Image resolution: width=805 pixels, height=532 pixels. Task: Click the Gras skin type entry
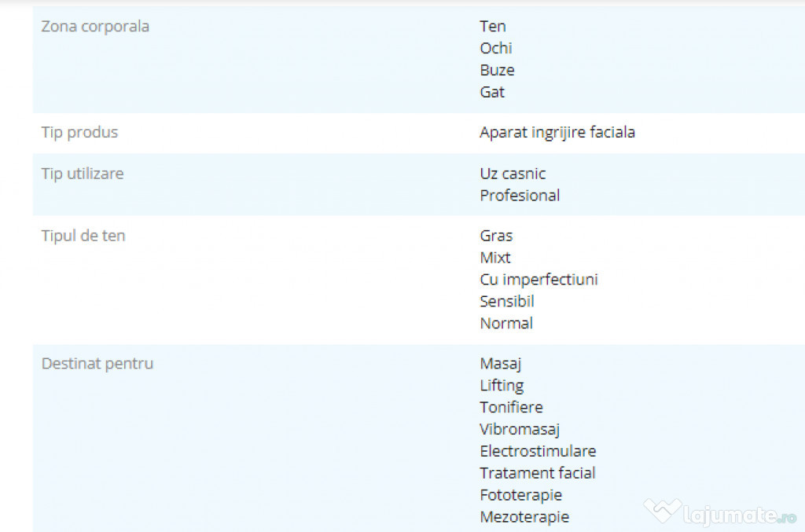point(496,236)
